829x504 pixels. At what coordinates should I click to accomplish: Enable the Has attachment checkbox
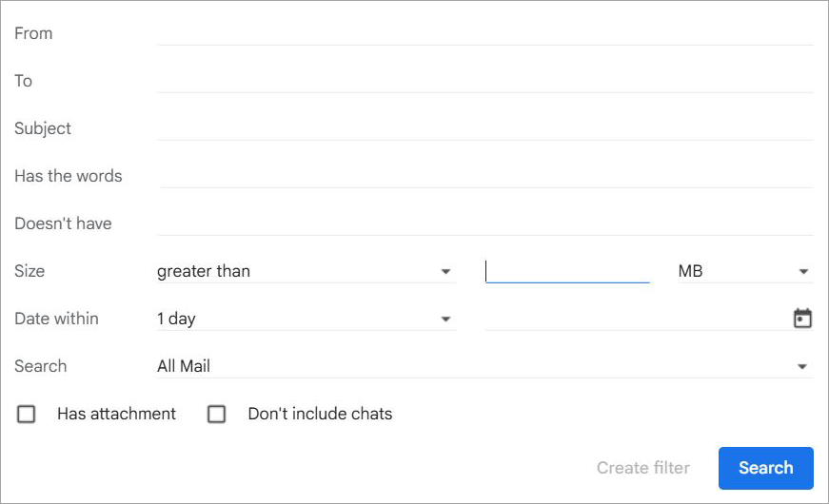[x=27, y=414]
